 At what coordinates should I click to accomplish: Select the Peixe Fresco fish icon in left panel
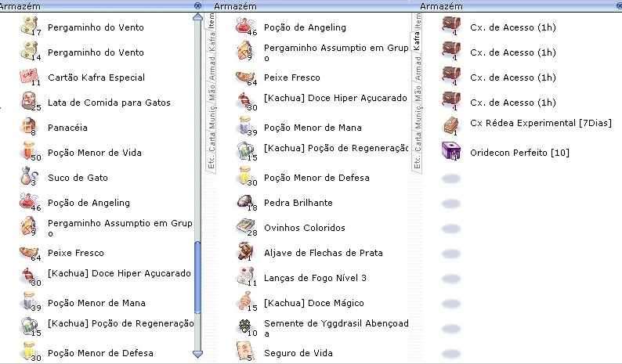point(29,253)
